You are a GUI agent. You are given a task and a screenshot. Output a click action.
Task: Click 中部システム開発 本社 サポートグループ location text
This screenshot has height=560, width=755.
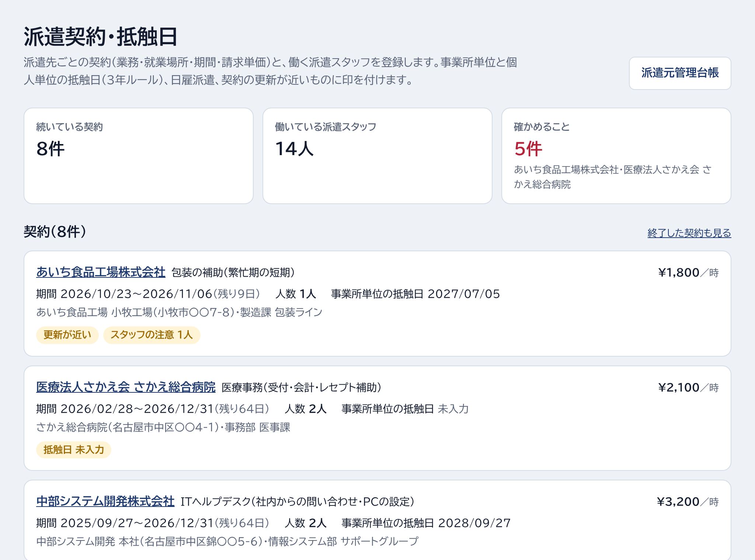coord(227,542)
